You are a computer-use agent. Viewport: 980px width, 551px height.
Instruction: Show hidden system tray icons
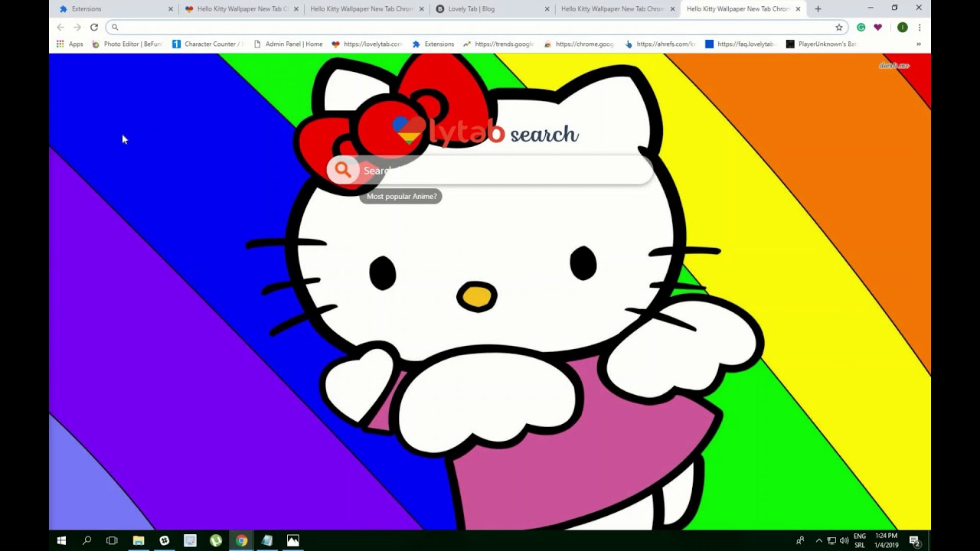(x=818, y=540)
